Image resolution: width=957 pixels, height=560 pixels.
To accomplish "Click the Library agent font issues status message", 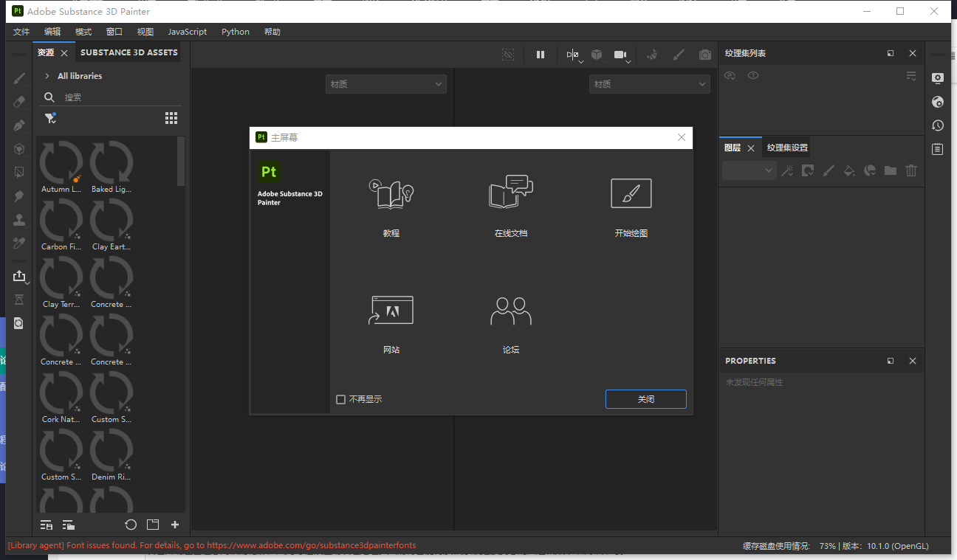I will click(x=212, y=546).
